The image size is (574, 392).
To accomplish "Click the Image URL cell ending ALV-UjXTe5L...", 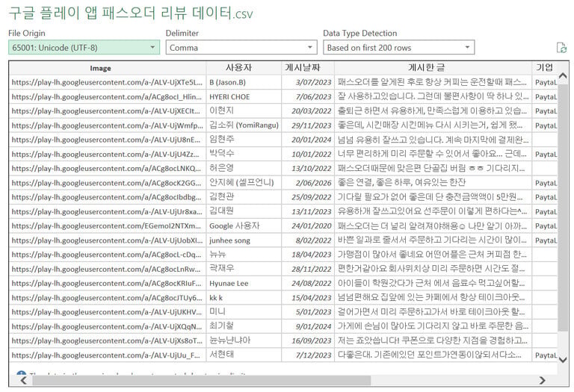I will click(108, 82).
